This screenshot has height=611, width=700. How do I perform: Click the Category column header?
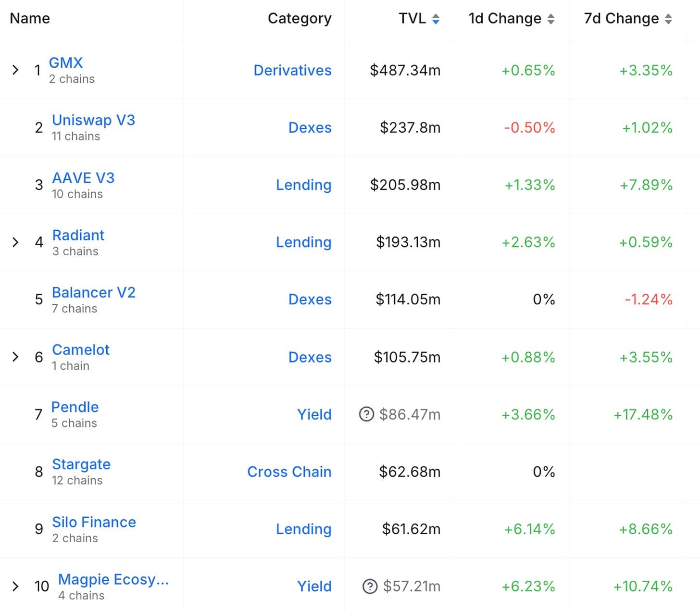coord(300,18)
